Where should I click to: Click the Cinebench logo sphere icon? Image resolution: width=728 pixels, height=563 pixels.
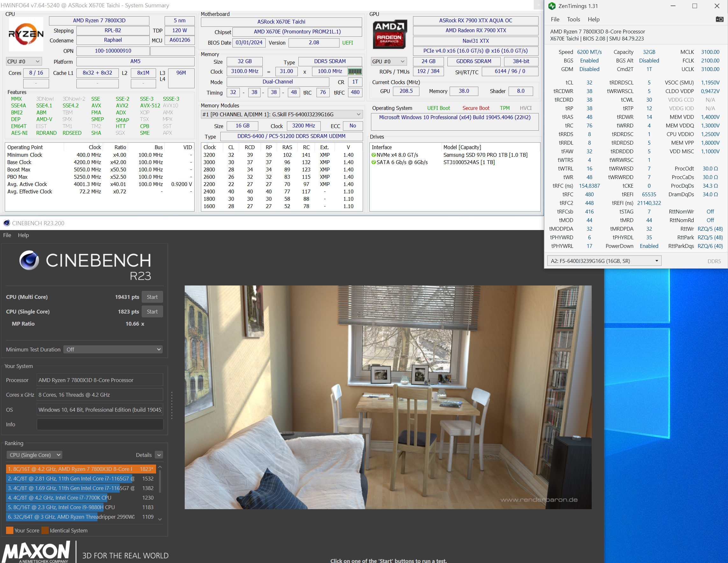29,260
